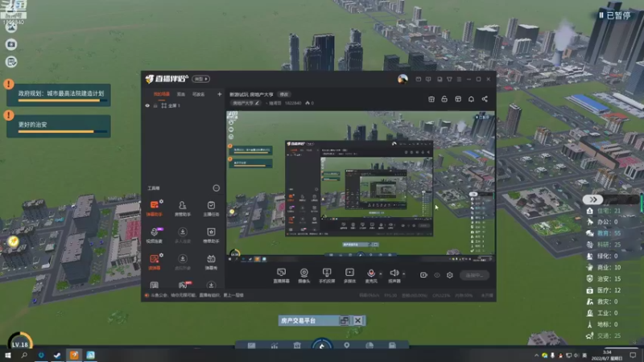
Task: Add a 手机投屏 phone mirroring source
Action: [327, 276]
